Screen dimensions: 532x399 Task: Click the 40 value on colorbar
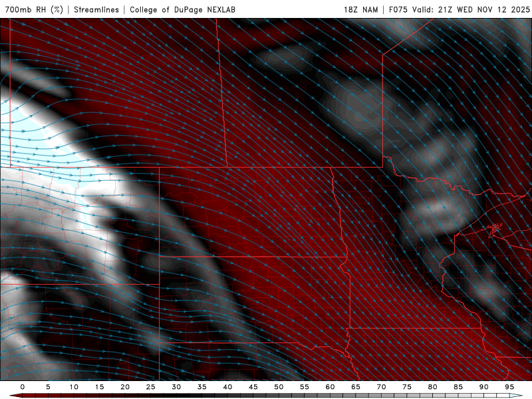pos(227,387)
